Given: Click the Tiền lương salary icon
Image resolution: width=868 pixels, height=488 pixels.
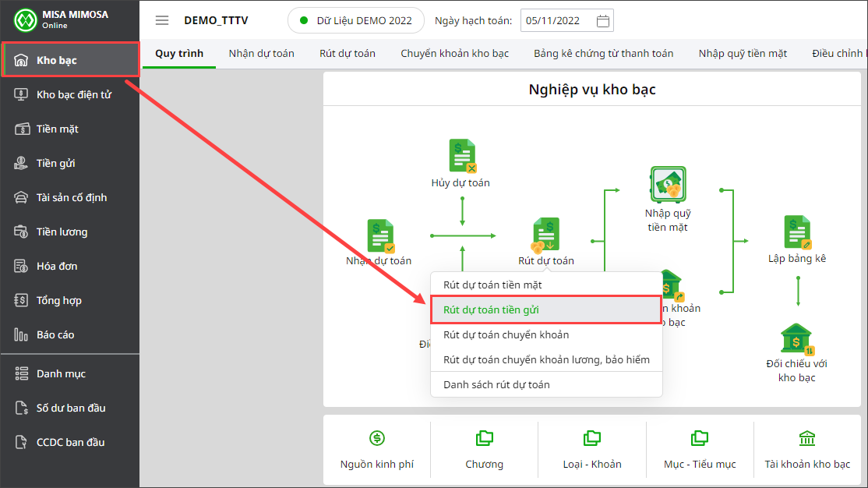Looking at the screenshot, I should point(21,232).
